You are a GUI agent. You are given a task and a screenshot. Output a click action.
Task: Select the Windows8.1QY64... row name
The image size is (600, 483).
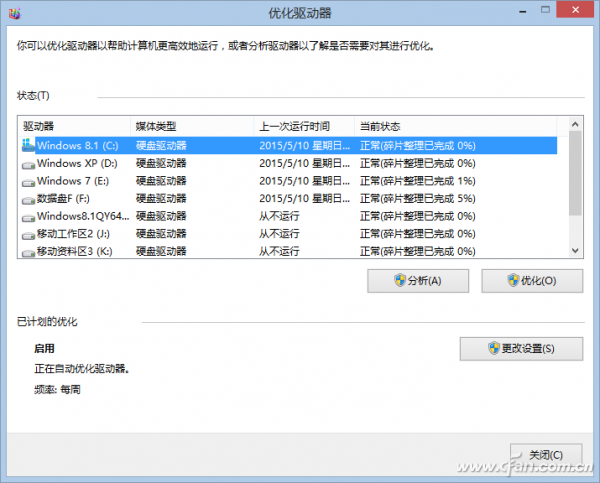click(x=83, y=216)
